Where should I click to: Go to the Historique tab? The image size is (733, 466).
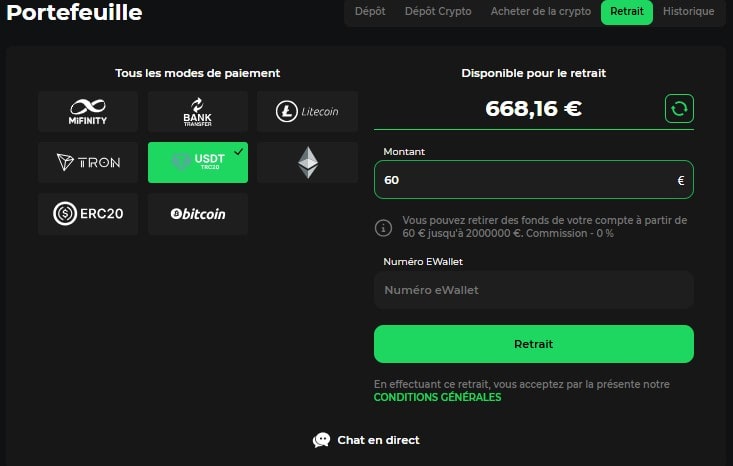click(688, 12)
